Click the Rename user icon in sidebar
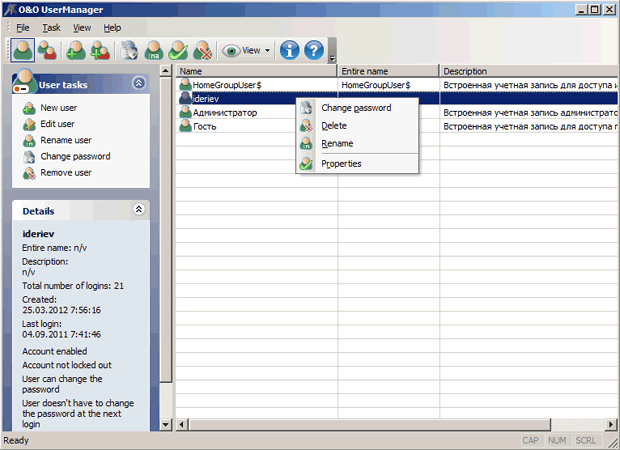 click(29, 140)
